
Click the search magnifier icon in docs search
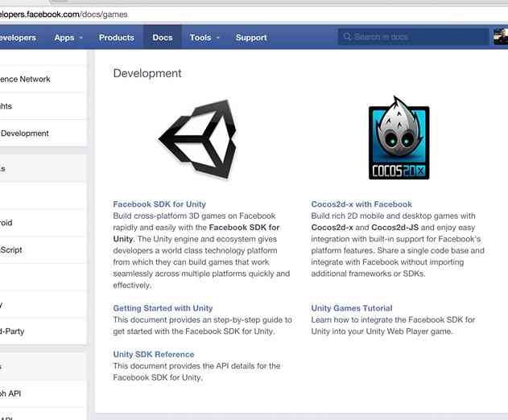(x=347, y=36)
